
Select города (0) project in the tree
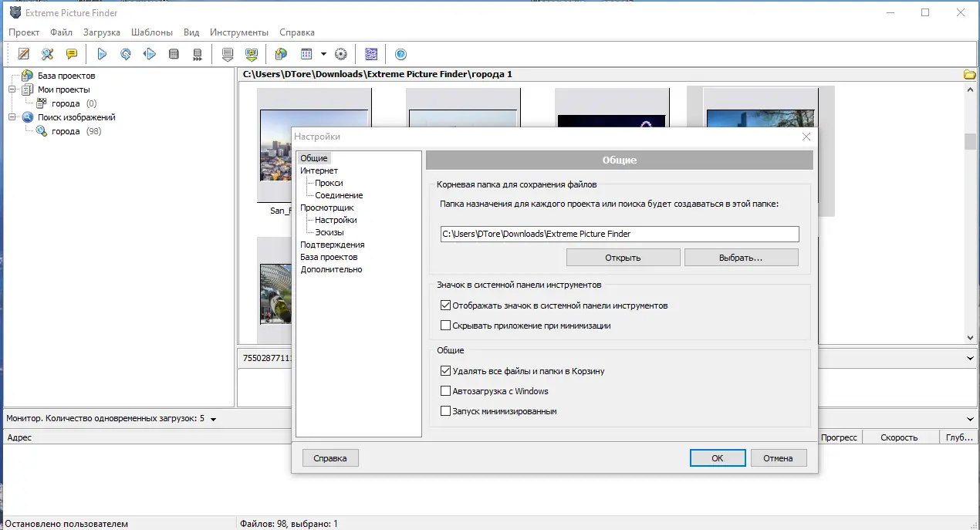[x=74, y=103]
